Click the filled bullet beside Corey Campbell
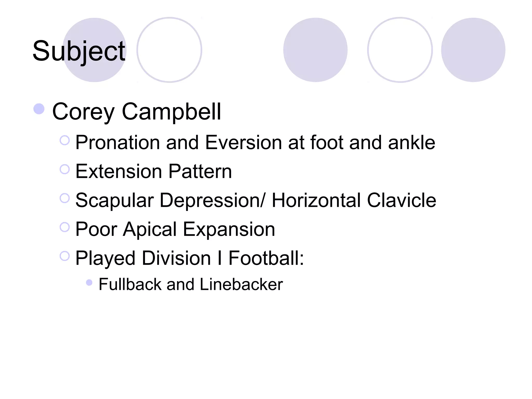Image resolution: width=532 pixels, height=399 pixels. point(39,109)
